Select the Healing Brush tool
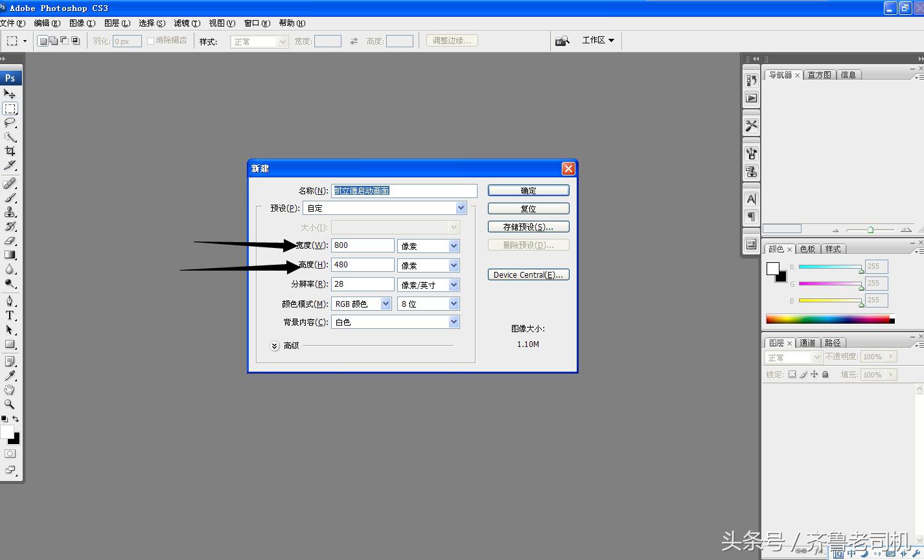This screenshot has width=924, height=560. [x=10, y=184]
